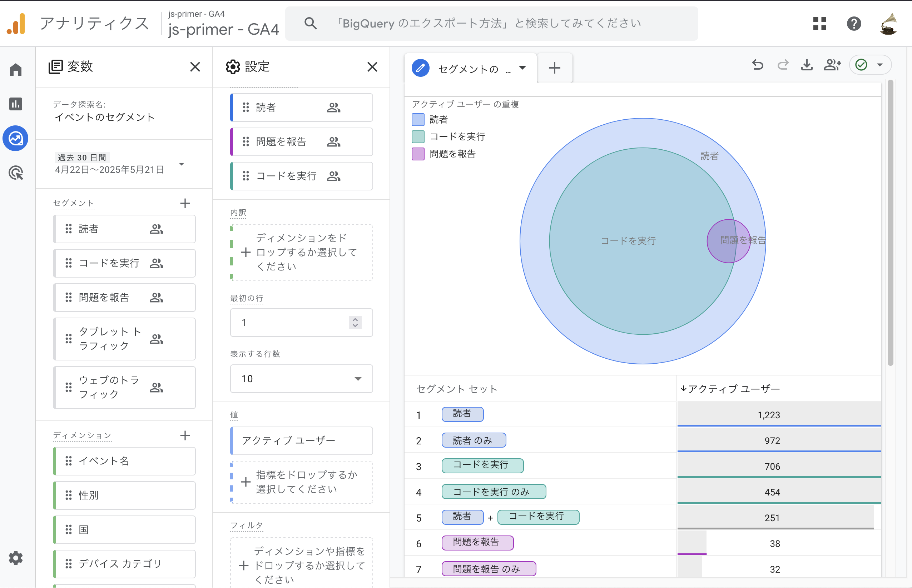Select the コードを実行 segment in 変数 panel
The height and width of the screenshot is (588, 912).
(x=124, y=263)
